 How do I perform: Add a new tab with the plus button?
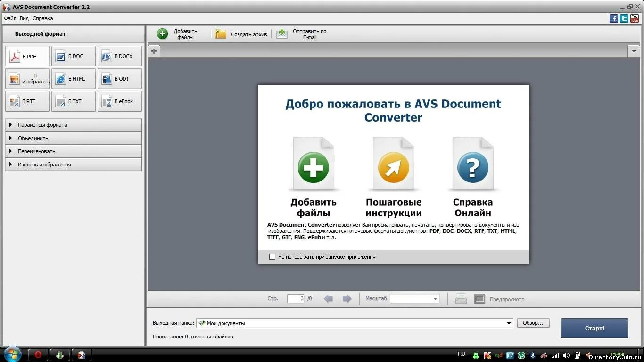[154, 51]
